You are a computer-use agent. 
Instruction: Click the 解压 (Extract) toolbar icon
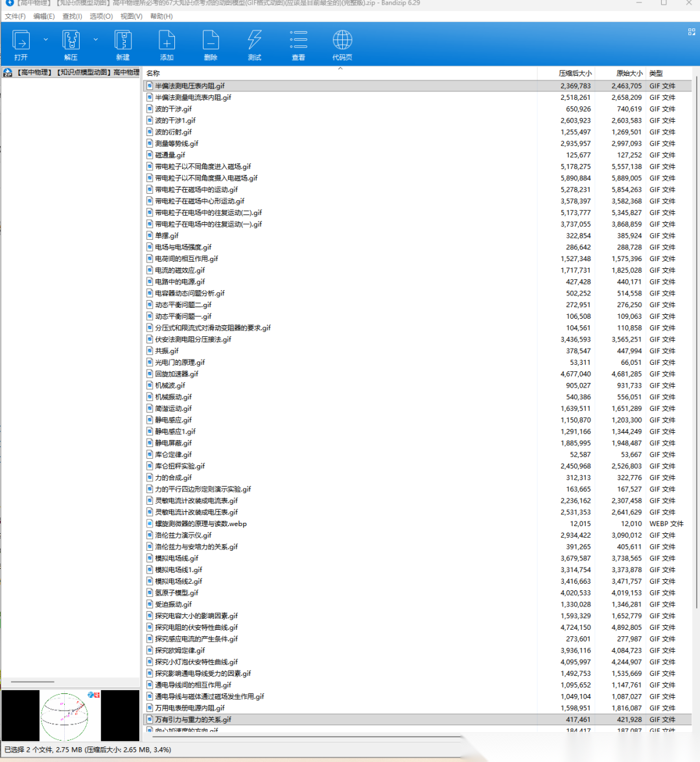[71, 44]
